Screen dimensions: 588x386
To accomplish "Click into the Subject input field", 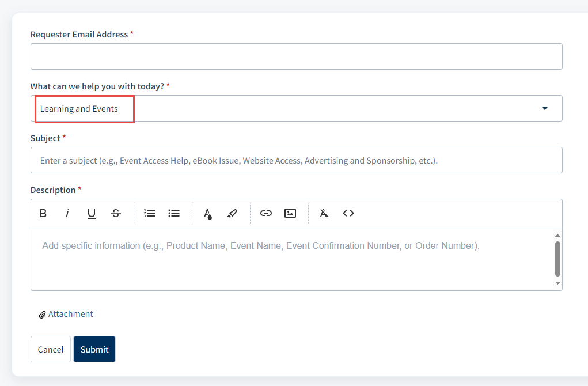I will tap(296, 160).
